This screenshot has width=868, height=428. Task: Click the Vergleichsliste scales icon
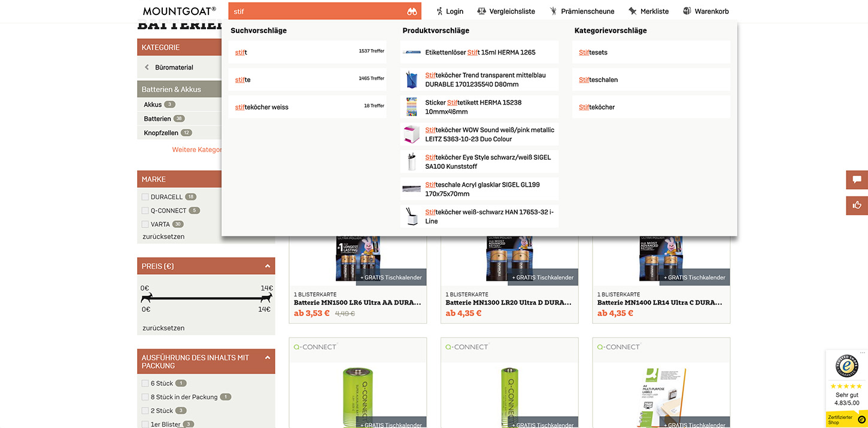481,11
